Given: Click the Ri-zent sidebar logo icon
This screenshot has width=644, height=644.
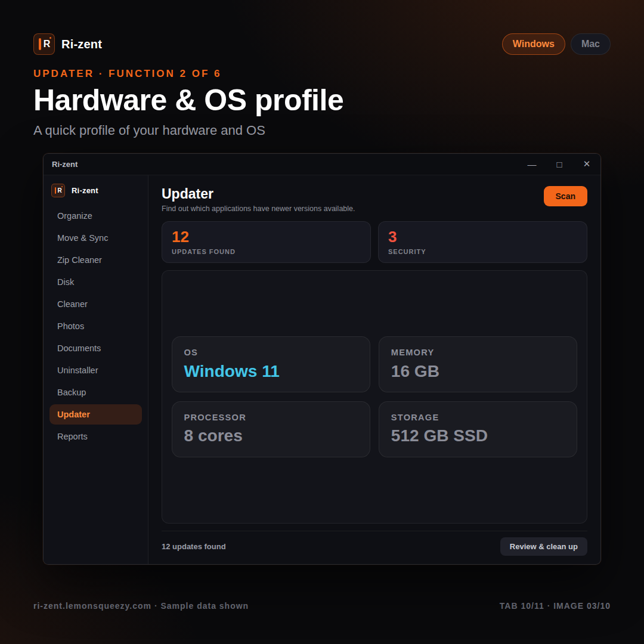Looking at the screenshot, I should tap(58, 191).
